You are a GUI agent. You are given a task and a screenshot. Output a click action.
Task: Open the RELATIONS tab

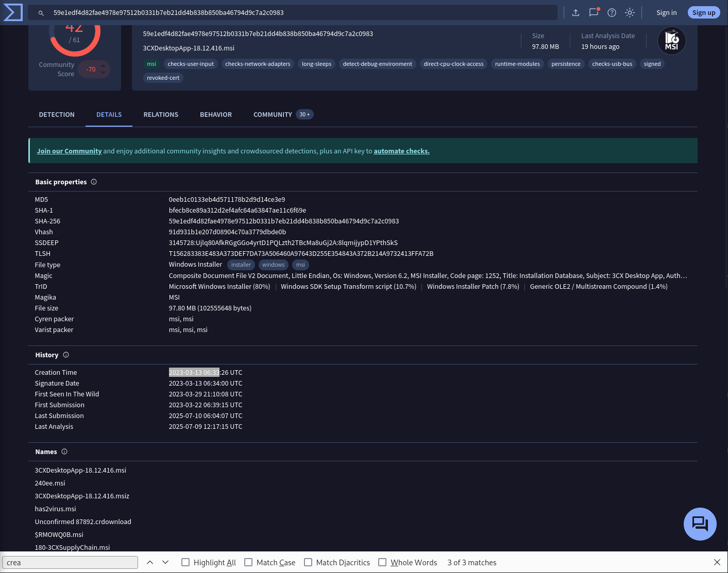tap(161, 114)
